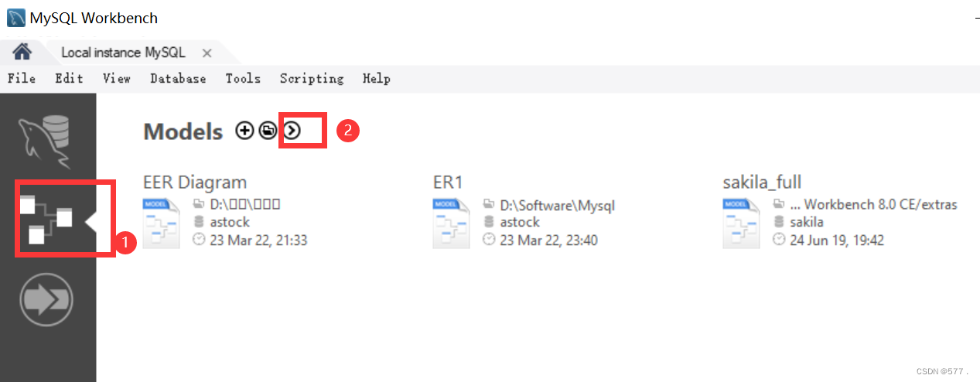Open the File menu

(22, 78)
